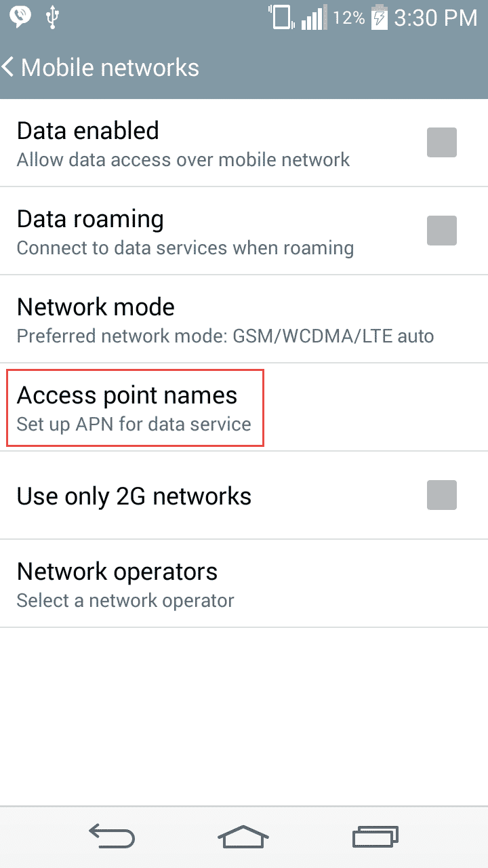
Task: Toggle the Data roaming checkbox
Action: click(x=441, y=231)
